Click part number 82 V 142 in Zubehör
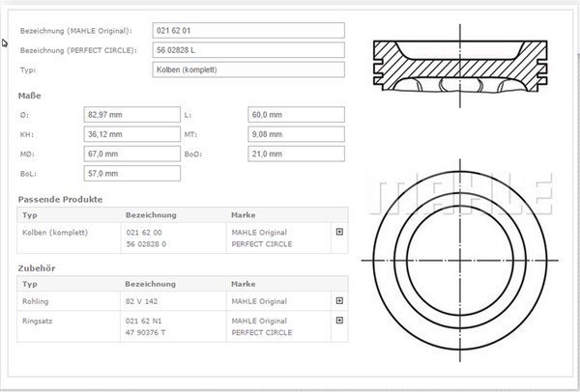580x392 pixels. 141,300
